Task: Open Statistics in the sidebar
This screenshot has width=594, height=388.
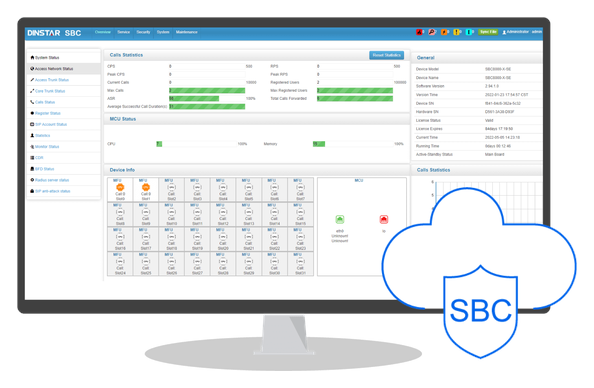Action: pos(64,135)
